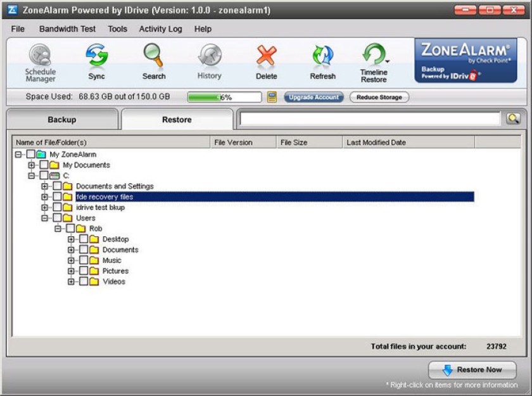This screenshot has width=532, height=396.
Task: Click the My Documents folder icon
Action: (54, 165)
